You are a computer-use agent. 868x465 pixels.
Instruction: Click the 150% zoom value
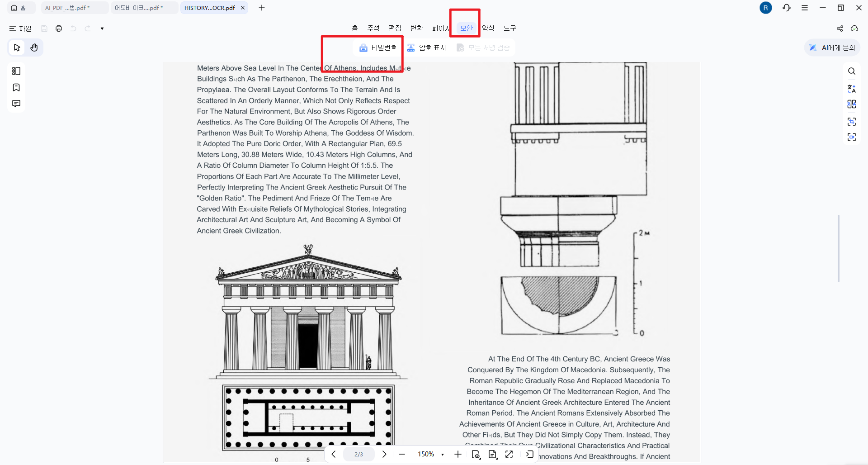point(425,454)
